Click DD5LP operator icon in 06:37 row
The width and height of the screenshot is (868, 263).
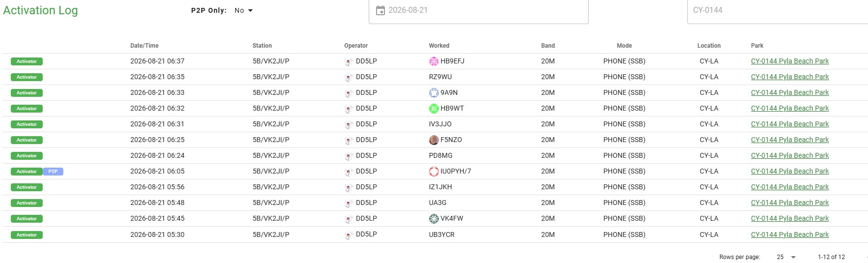349,62
